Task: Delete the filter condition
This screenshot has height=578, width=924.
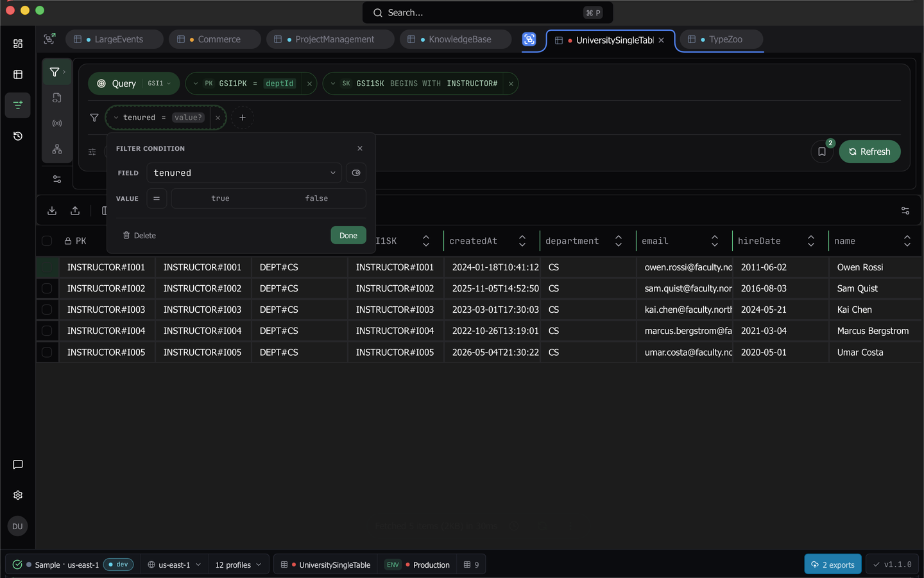Action: pyautogui.click(x=139, y=236)
